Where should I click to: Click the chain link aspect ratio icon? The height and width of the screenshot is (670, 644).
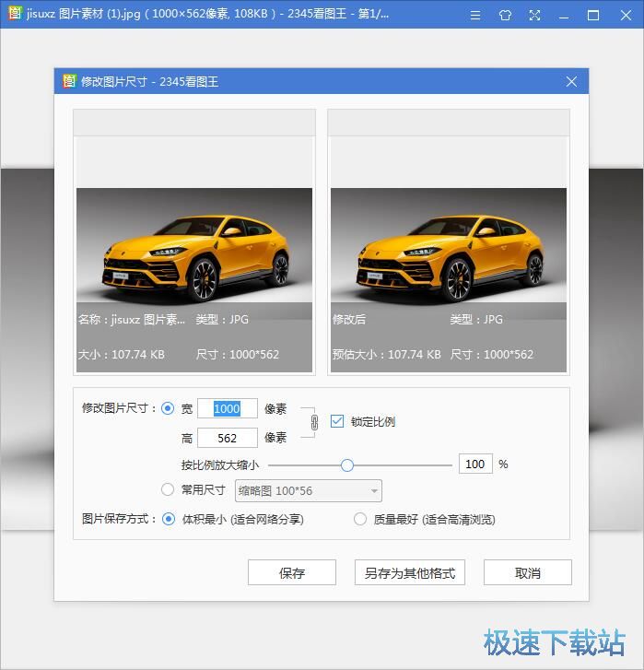click(314, 422)
